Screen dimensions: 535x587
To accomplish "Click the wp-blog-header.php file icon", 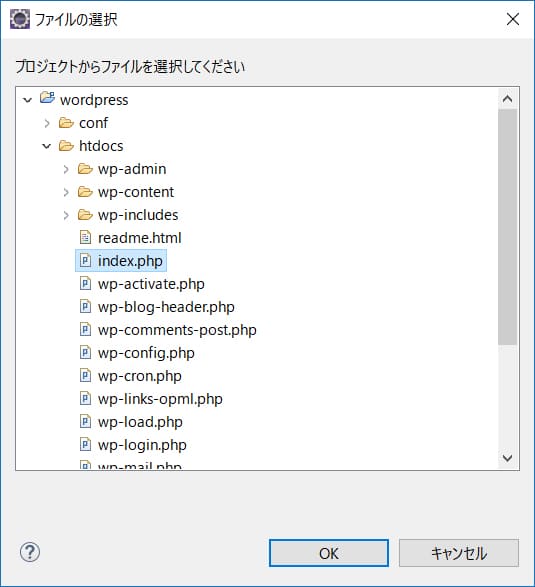I will 85,307.
